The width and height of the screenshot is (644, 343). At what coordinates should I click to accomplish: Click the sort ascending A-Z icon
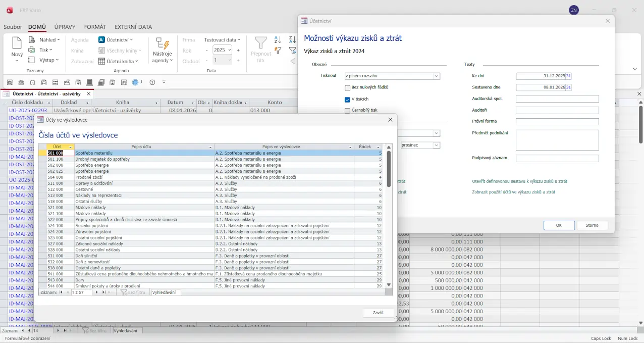[x=278, y=40]
